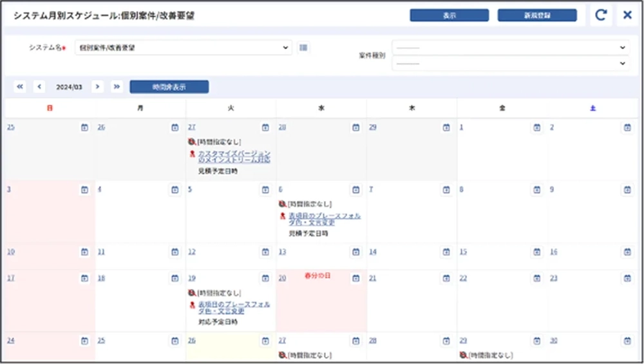
Task: Click date number 24 link
Action: click(x=11, y=341)
